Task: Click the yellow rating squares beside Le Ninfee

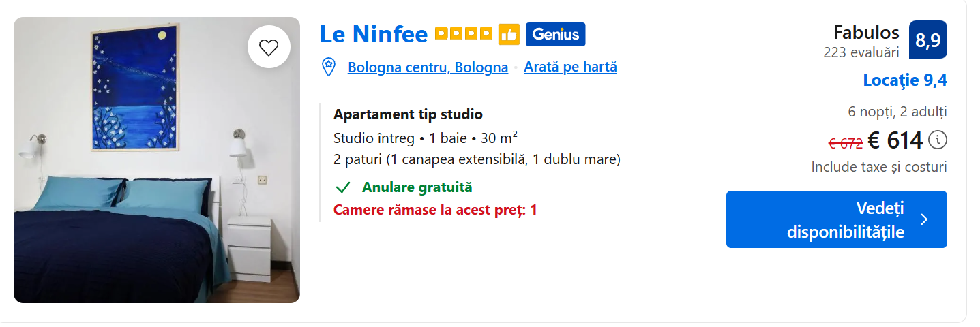Action: pos(464,33)
